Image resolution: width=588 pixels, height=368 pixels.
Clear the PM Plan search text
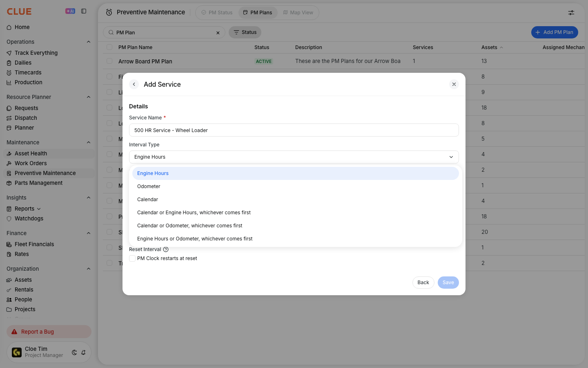(218, 33)
